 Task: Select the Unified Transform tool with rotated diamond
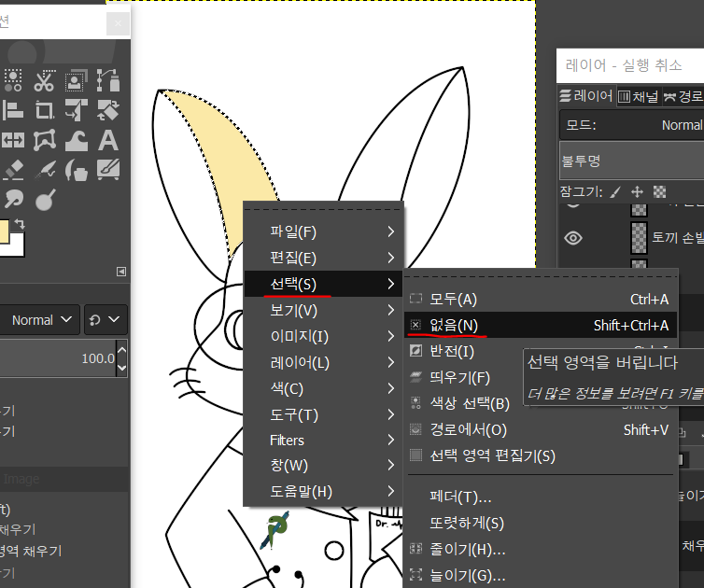coord(107,110)
